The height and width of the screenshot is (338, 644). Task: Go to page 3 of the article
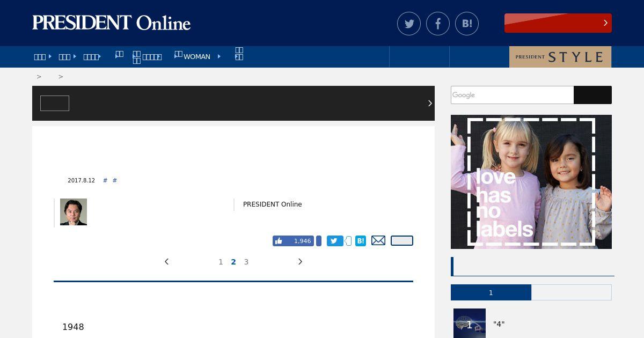246,262
